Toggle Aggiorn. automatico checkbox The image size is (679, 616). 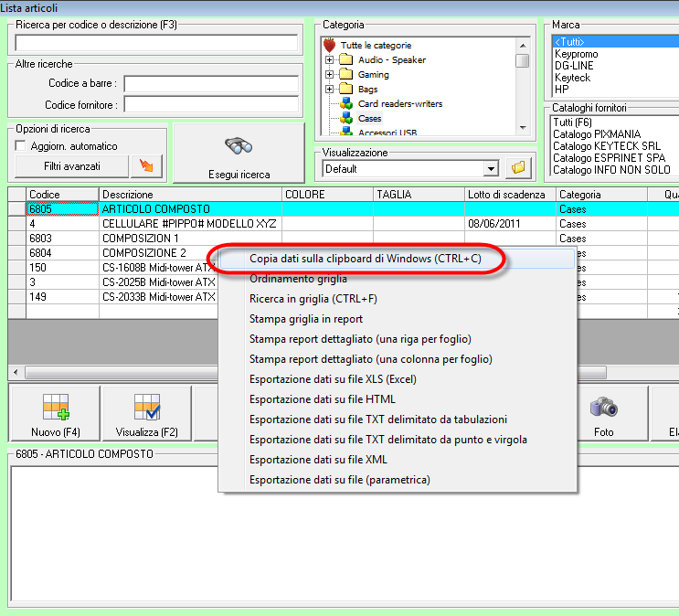(x=20, y=146)
